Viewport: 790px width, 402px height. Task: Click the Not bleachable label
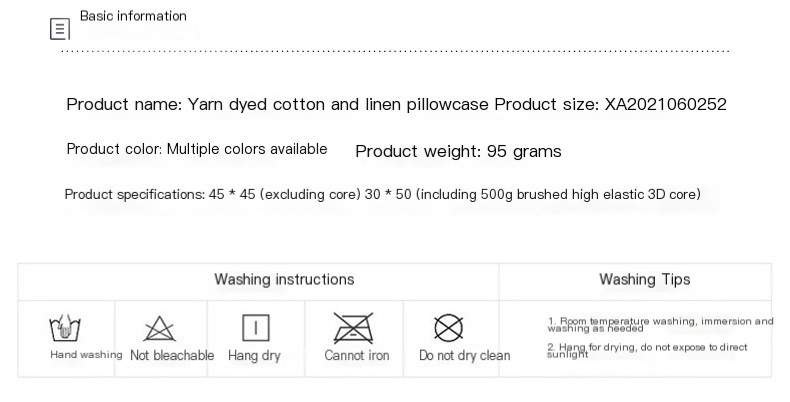(172, 355)
